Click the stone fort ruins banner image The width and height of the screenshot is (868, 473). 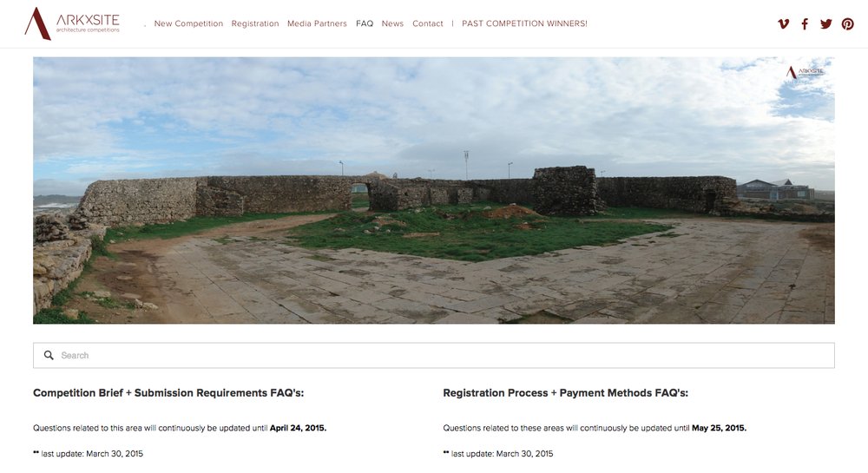pyautogui.click(x=434, y=190)
